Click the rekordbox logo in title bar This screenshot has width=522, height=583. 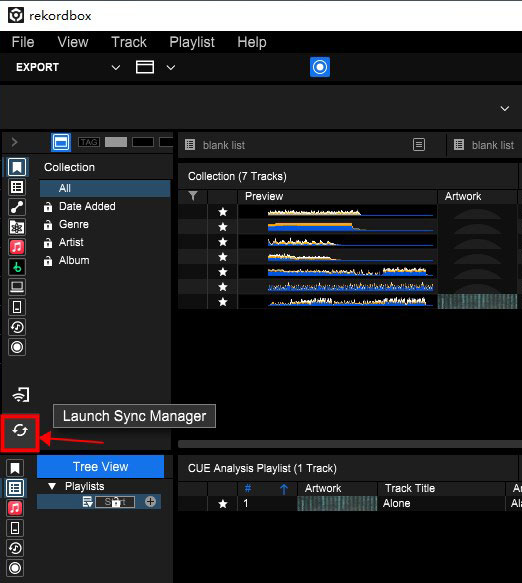click(x=16, y=15)
